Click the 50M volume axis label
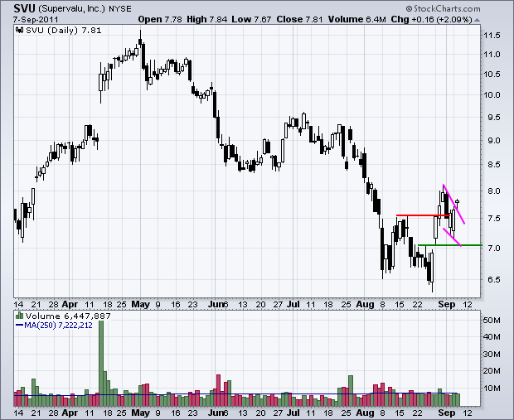514x420 pixels. (x=492, y=320)
